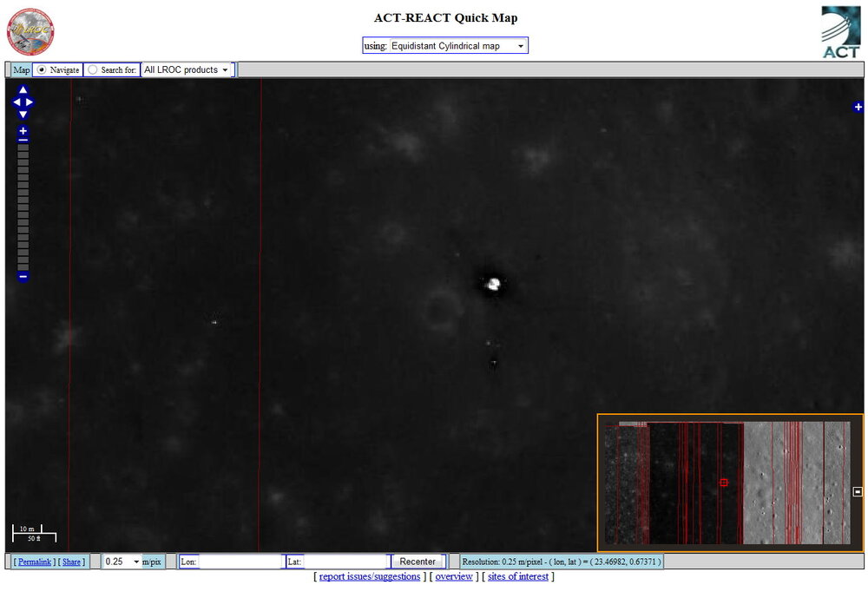Image resolution: width=868 pixels, height=598 pixels.
Task: Click the middle of the zoom level slider
Action: click(x=23, y=207)
